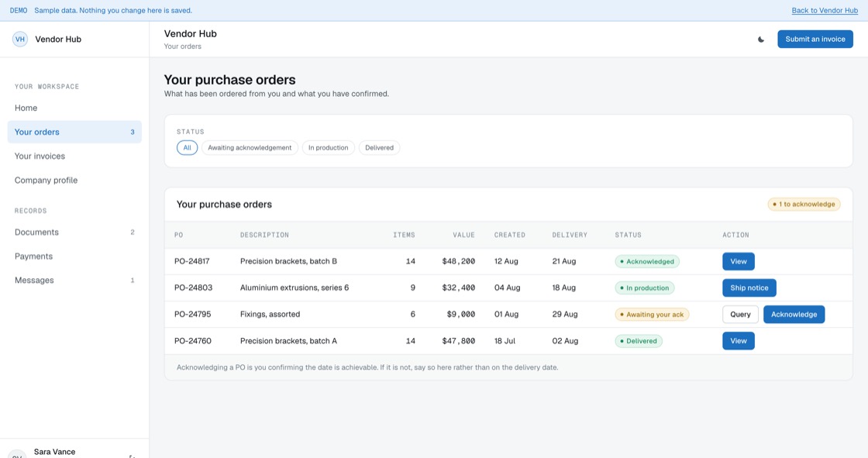Click the VH logo avatar in sidebar
The height and width of the screenshot is (458, 868).
click(x=20, y=40)
